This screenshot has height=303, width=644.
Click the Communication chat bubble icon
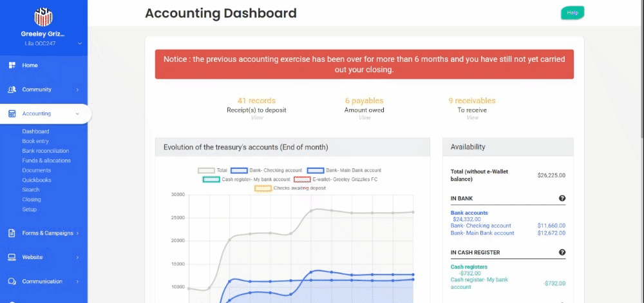pos(12,282)
